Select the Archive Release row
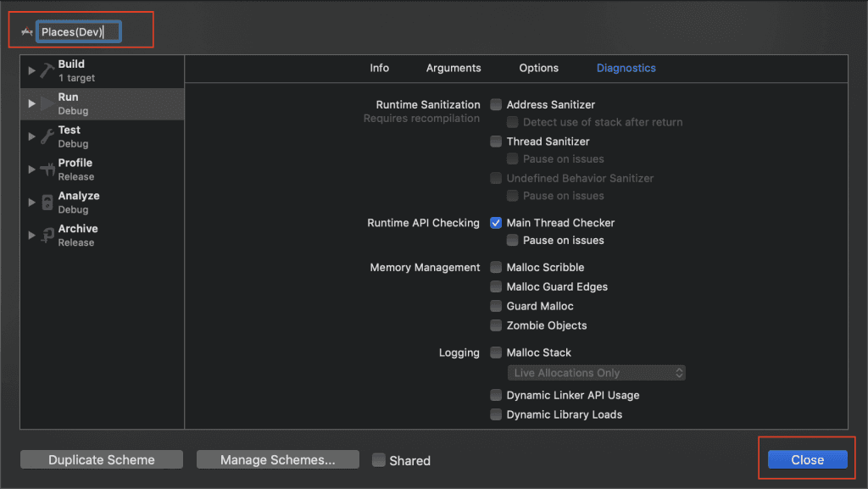This screenshot has height=489, width=868. (x=103, y=235)
